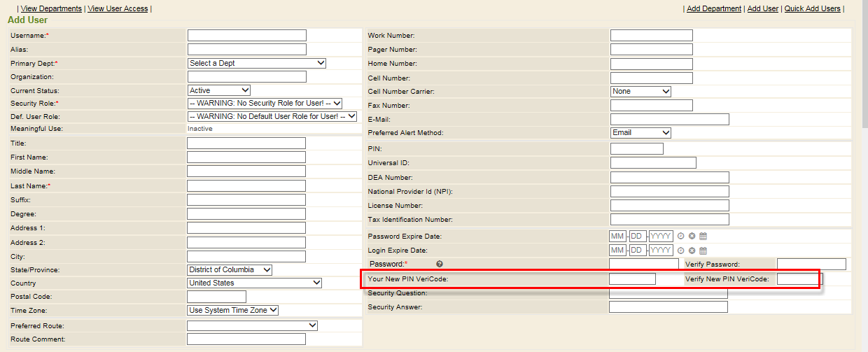Open the View Departments link
The height and width of the screenshot is (352, 868).
(51, 8)
